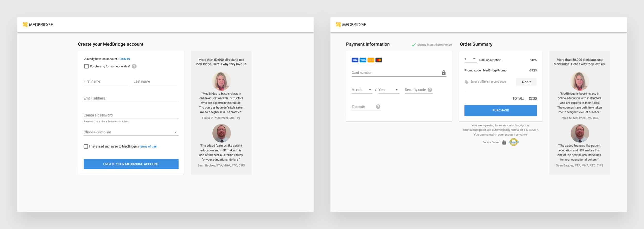Click the 'MedBridgePromo' promo code text

tap(495, 70)
